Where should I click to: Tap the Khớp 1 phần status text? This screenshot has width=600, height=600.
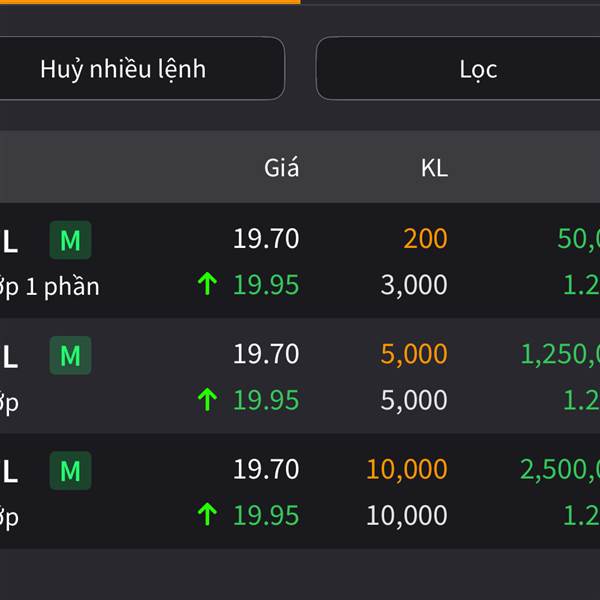(x=50, y=287)
